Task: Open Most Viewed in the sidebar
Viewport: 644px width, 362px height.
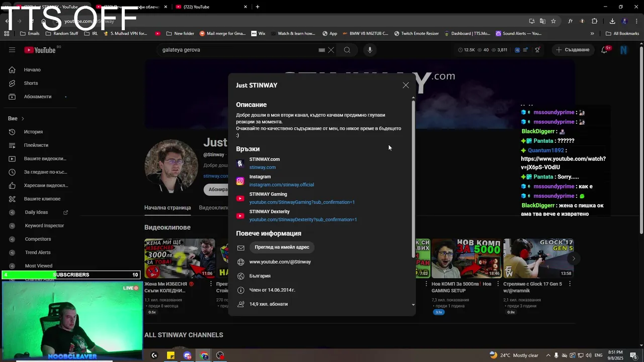Action: tap(38, 265)
